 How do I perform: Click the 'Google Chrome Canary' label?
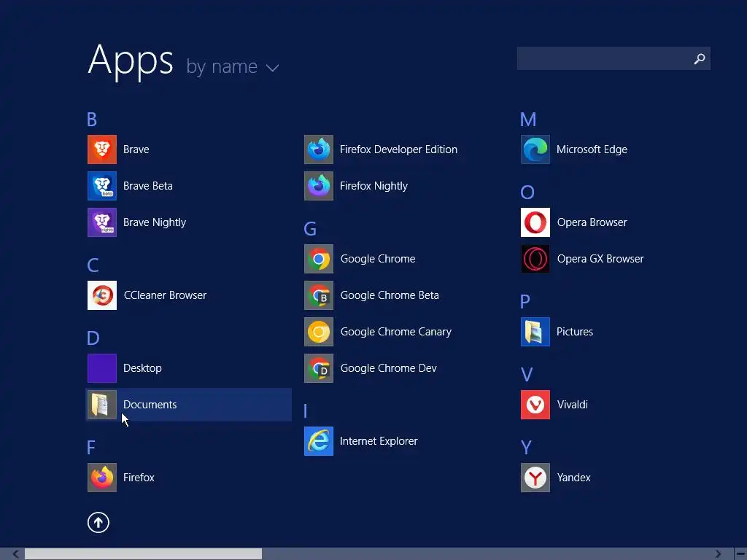396,332
